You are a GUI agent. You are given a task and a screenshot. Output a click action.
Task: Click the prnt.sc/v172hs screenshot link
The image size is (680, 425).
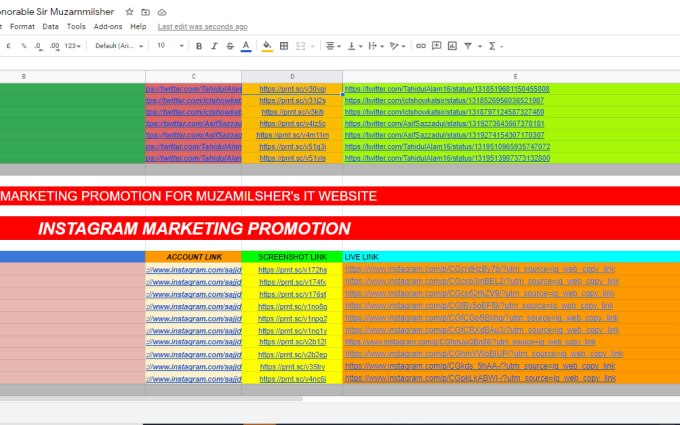click(293, 270)
